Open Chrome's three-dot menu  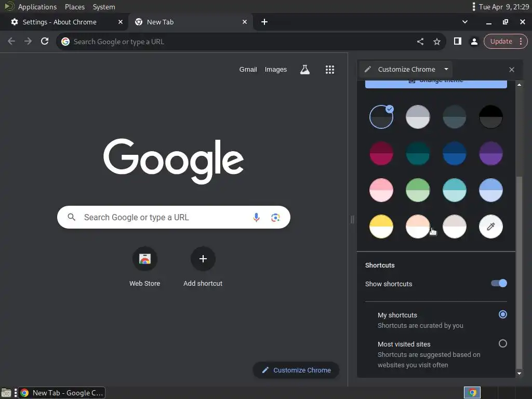(521, 42)
